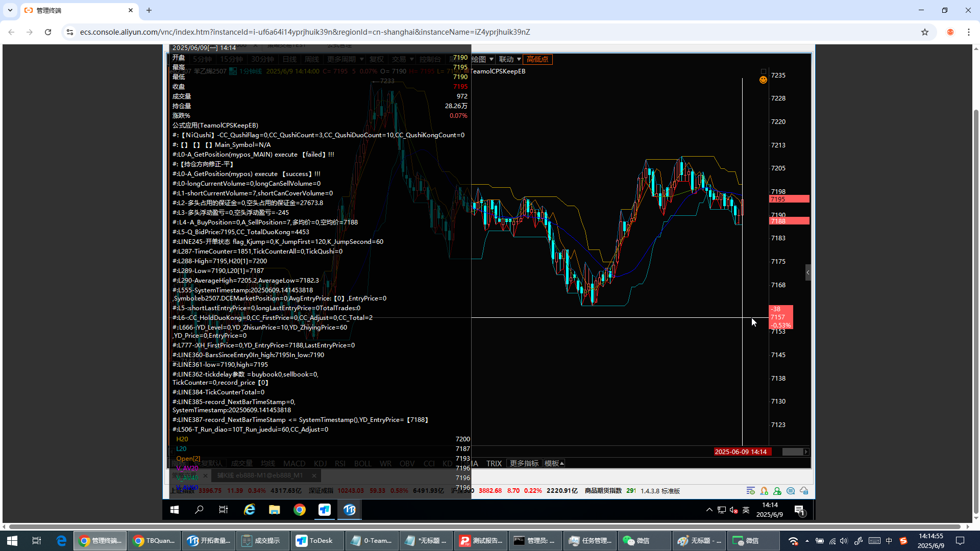Click the 复权 adjustment button
Viewport: 980px width, 551px height.
tap(377, 59)
